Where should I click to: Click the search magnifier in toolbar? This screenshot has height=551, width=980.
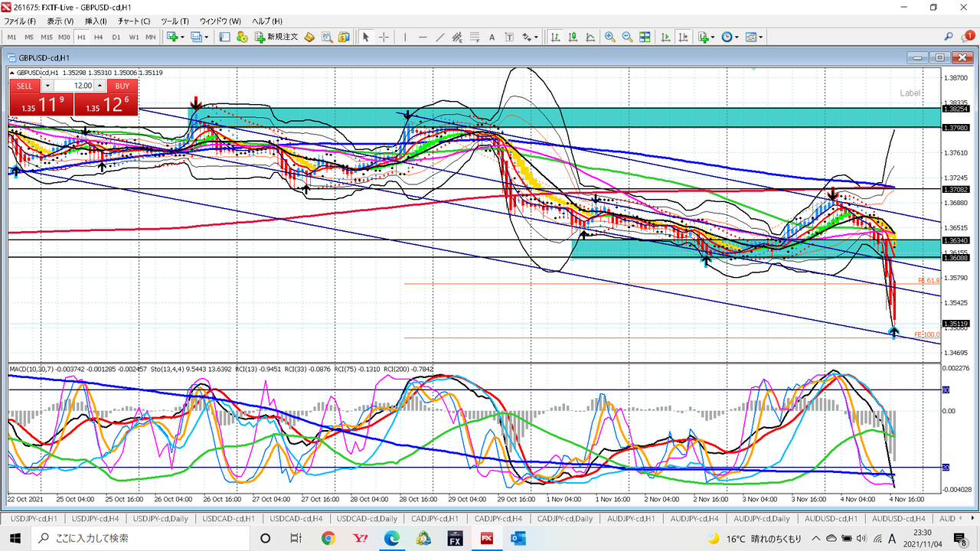click(949, 37)
